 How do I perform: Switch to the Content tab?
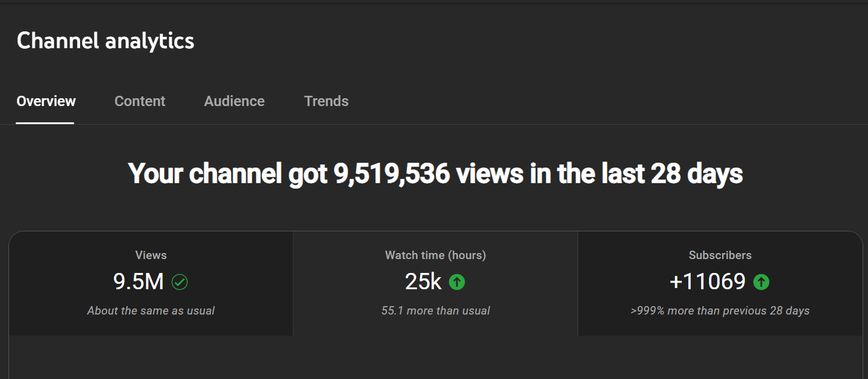coord(140,101)
